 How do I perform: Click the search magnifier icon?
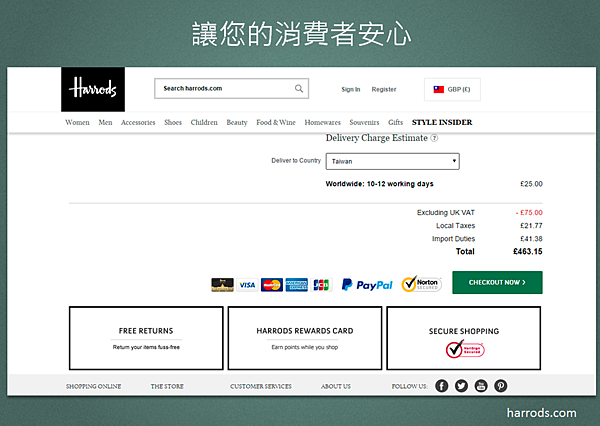click(299, 88)
